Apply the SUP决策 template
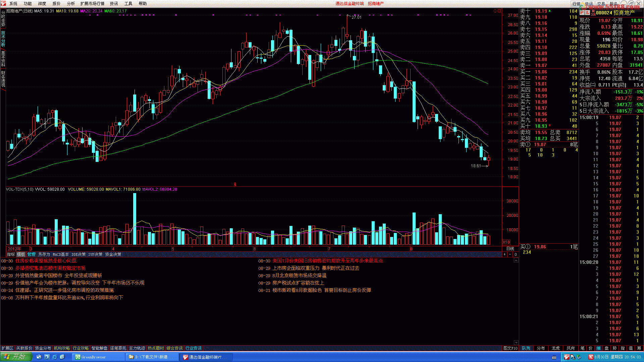Screen dimensions: 644x362 [96, 255]
